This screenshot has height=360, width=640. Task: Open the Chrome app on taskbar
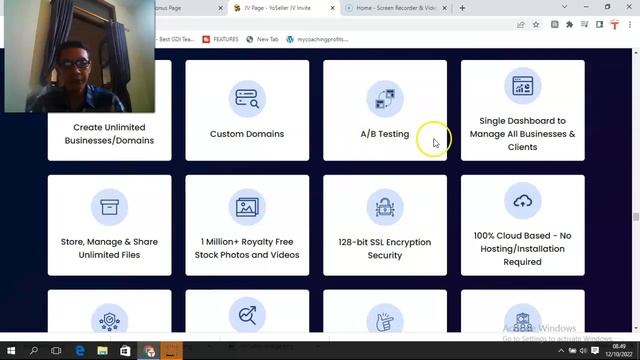coord(149,351)
